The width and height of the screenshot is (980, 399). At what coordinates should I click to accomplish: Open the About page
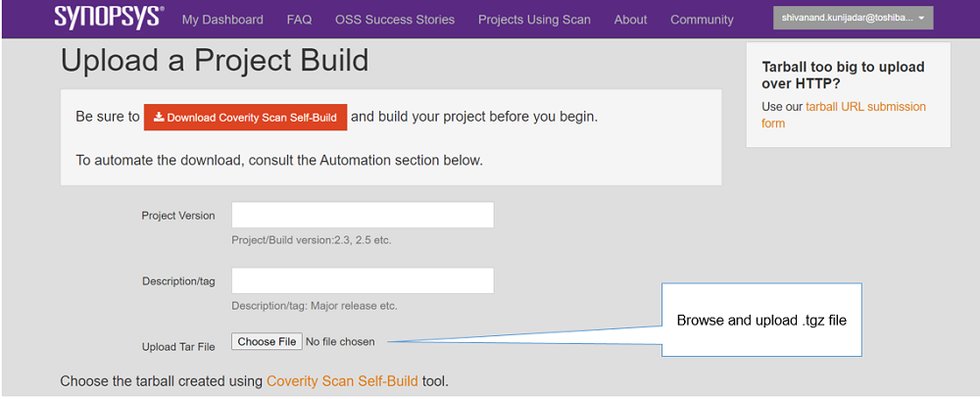[630, 20]
